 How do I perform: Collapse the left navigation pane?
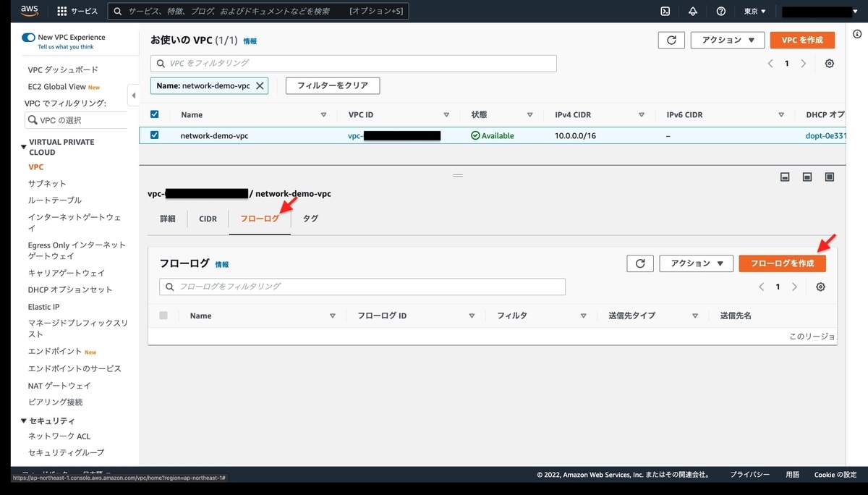point(133,95)
